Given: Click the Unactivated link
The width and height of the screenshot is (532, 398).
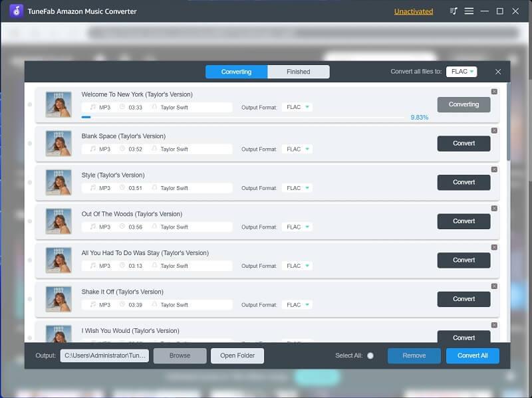Looking at the screenshot, I should (x=413, y=11).
